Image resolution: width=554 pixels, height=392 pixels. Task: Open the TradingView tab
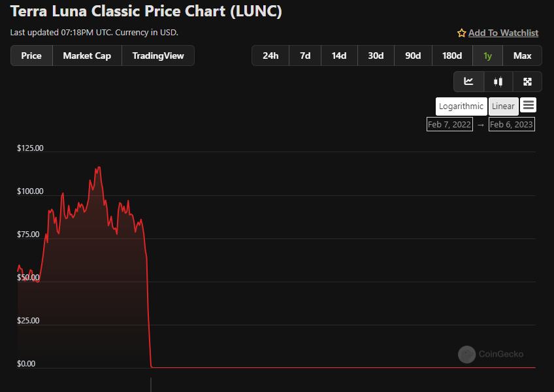tap(158, 56)
